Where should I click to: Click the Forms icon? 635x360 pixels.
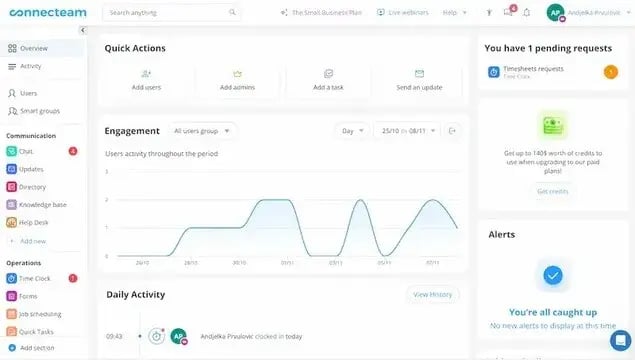tap(11, 296)
